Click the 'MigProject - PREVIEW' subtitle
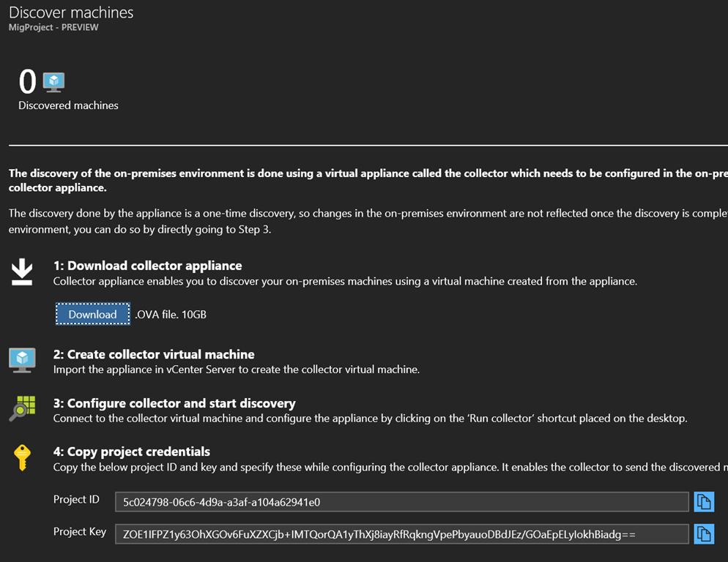The width and height of the screenshot is (728, 562). coord(53,28)
